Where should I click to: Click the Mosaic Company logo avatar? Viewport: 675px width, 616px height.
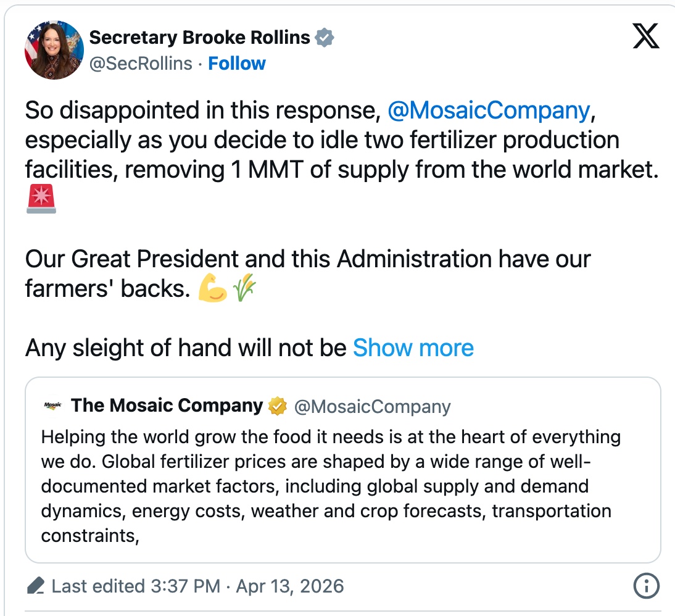pyautogui.click(x=53, y=406)
